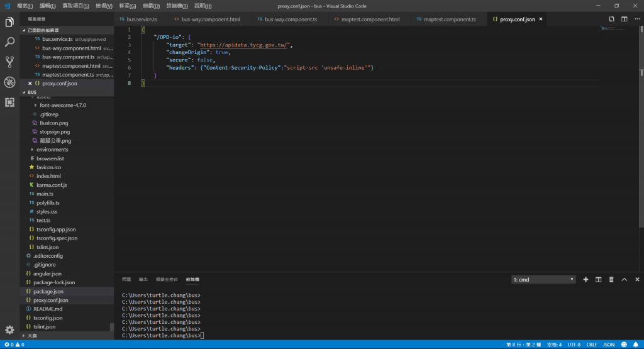Open the Output tab in the panel
The height and width of the screenshot is (349, 644).
(143, 280)
